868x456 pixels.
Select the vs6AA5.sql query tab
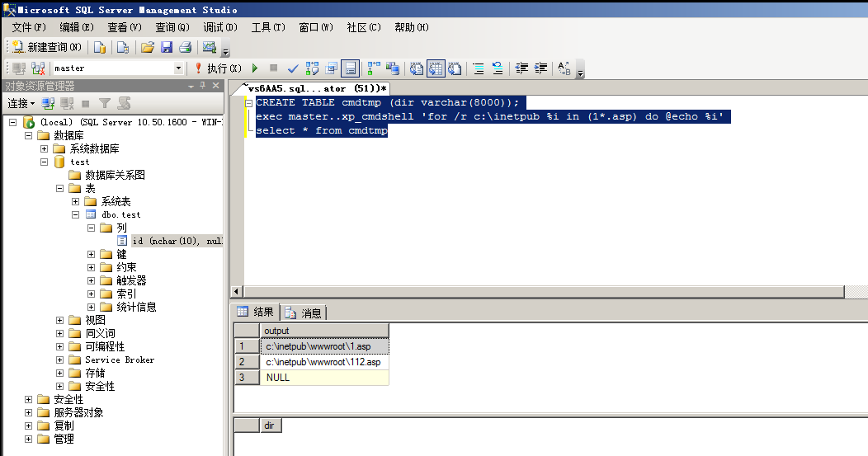(317, 88)
